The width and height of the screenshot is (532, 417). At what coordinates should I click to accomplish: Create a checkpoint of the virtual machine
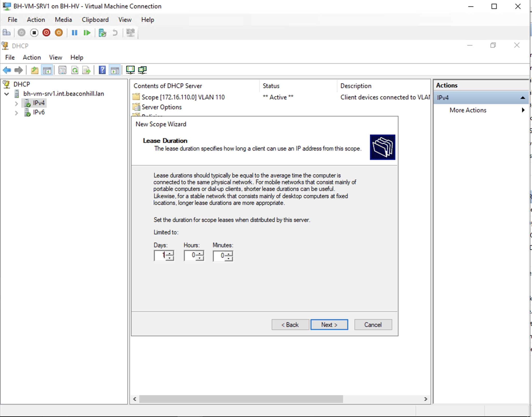103,33
